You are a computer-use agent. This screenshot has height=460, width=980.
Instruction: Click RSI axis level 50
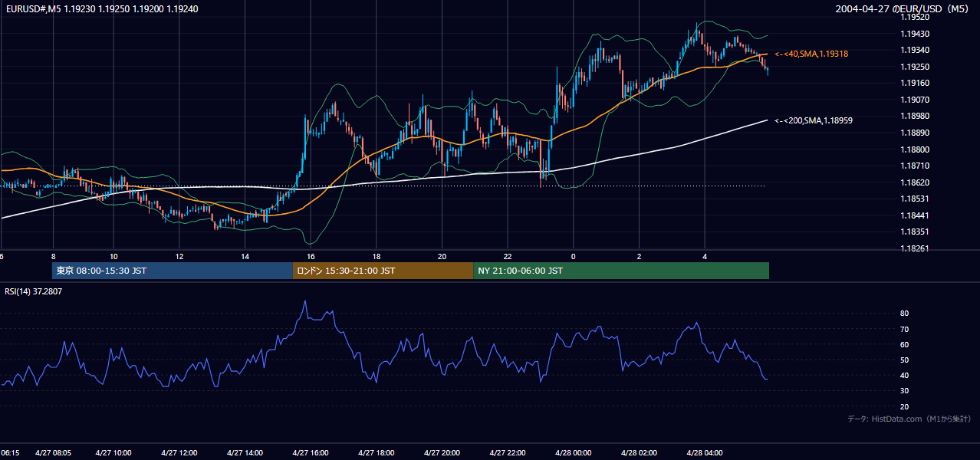pos(905,360)
